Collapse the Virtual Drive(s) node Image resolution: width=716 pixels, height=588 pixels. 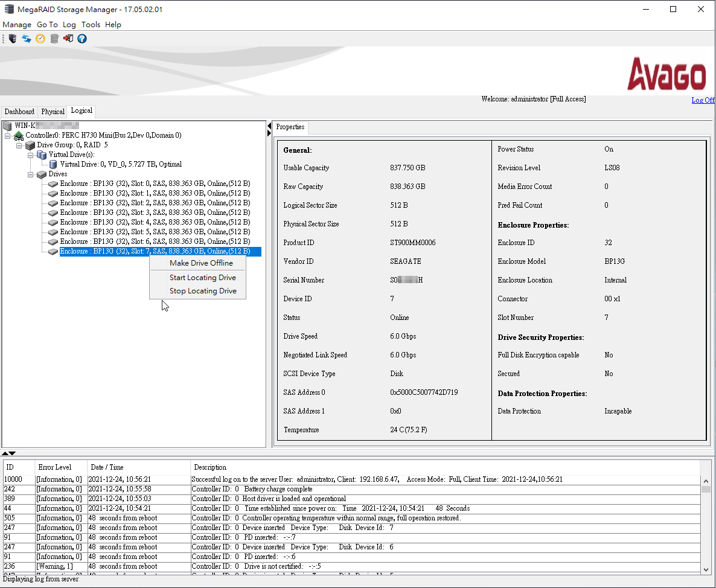(31, 155)
